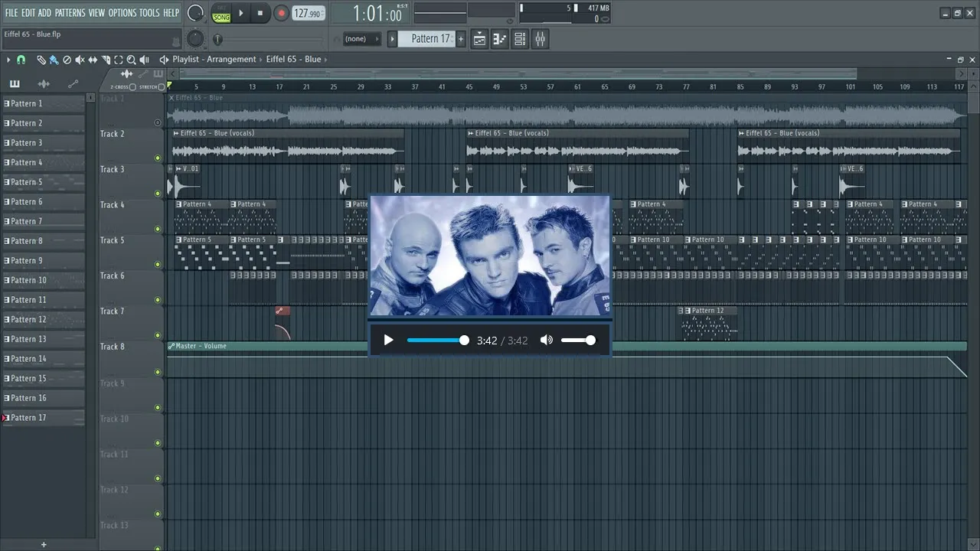
Task: Mute Track 2 using its green light
Action: point(158,158)
